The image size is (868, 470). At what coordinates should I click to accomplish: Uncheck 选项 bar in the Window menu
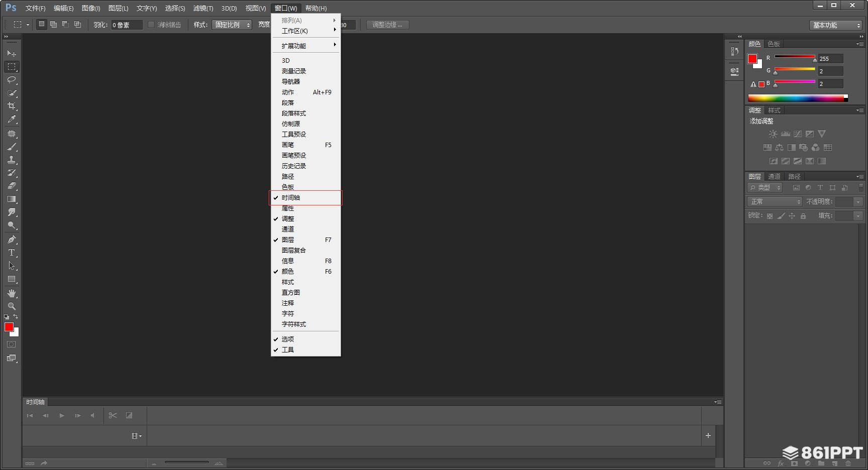pyautogui.click(x=305, y=339)
